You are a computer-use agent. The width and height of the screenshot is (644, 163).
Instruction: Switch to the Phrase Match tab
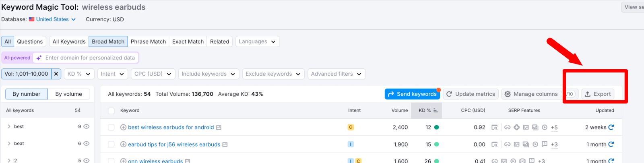click(x=148, y=41)
